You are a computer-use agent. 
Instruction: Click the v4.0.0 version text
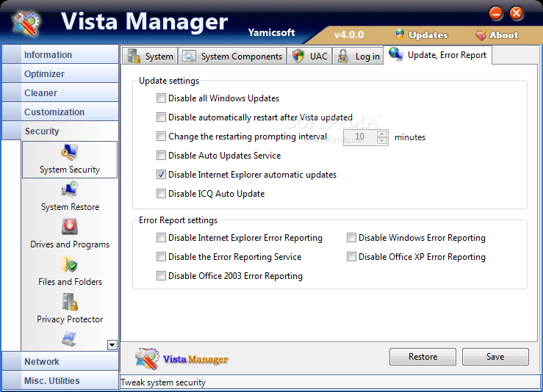pos(349,35)
